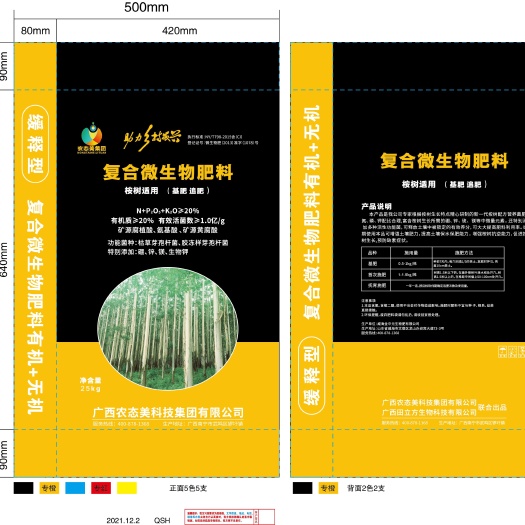Screen dimensions: 525x525
Task: Click the bottom 90mm side dimension
Action: click(x=4, y=455)
